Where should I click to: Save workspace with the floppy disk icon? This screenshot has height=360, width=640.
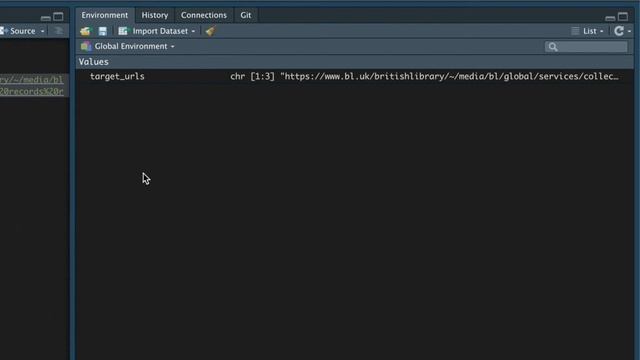(x=102, y=31)
